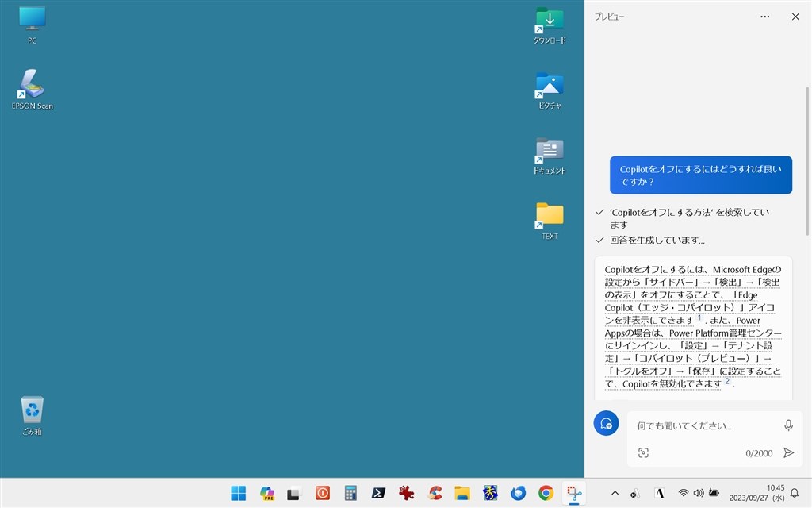Open the notification bell
Screen dimensions: 812x508
coord(795,493)
